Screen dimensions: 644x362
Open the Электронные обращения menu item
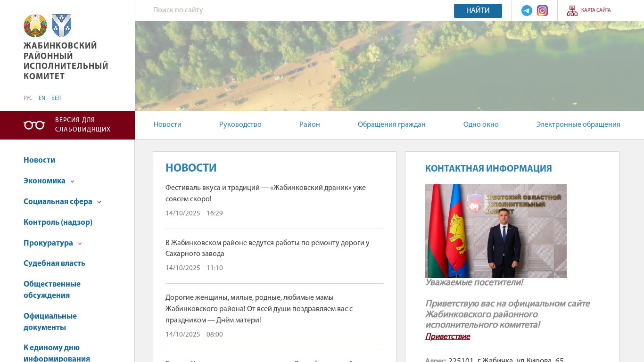(x=578, y=125)
